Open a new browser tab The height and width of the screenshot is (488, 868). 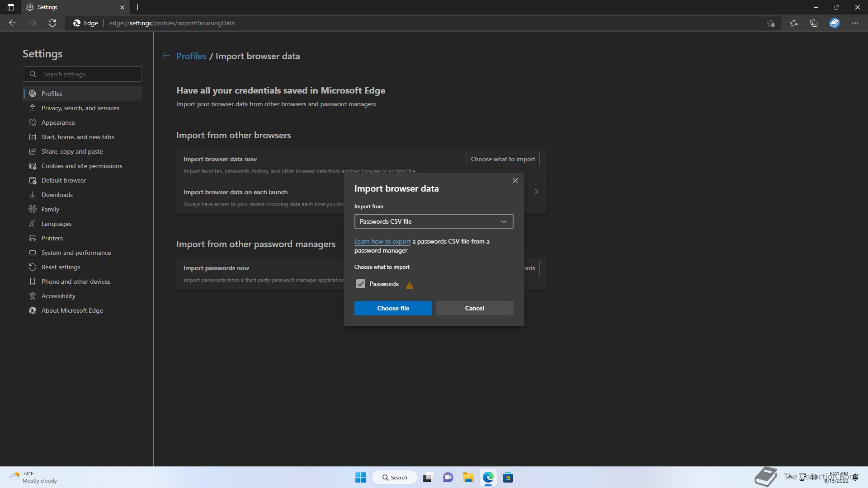[138, 7]
